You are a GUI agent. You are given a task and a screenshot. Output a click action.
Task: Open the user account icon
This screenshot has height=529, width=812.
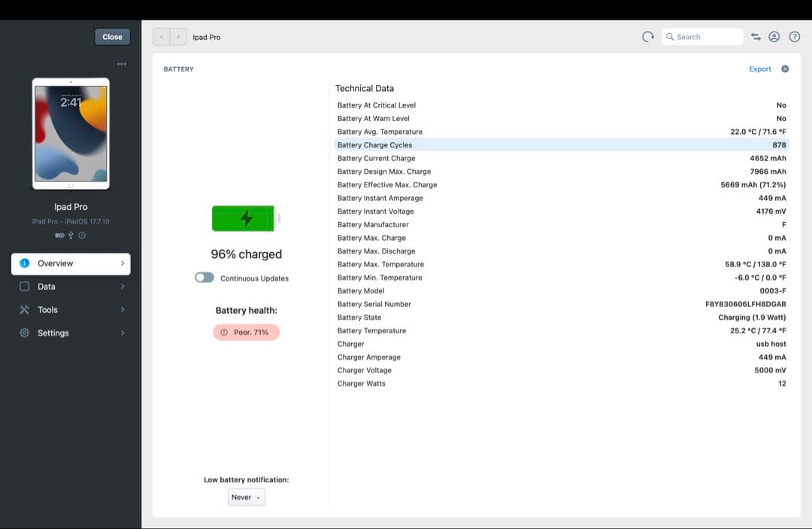(774, 37)
